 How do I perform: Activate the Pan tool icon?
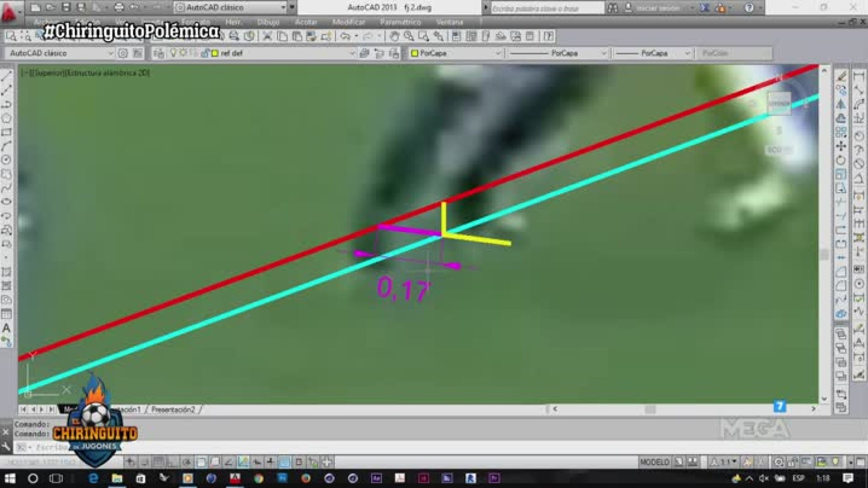pyautogui.click(x=394, y=35)
